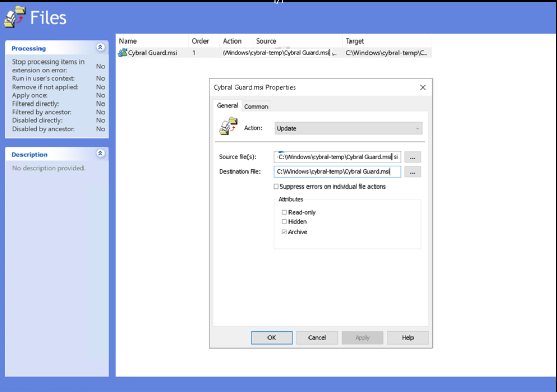The height and width of the screenshot is (392, 557).
Task: Close the Cybral Guard.msi Properties dialog
Action: pos(423,88)
